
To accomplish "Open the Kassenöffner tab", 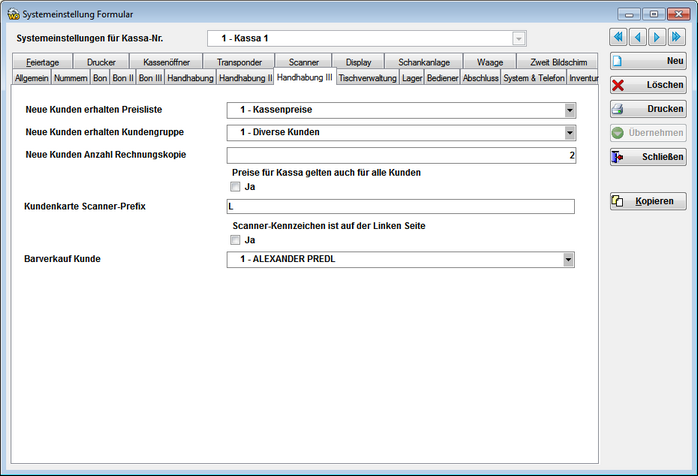I will [x=166, y=62].
